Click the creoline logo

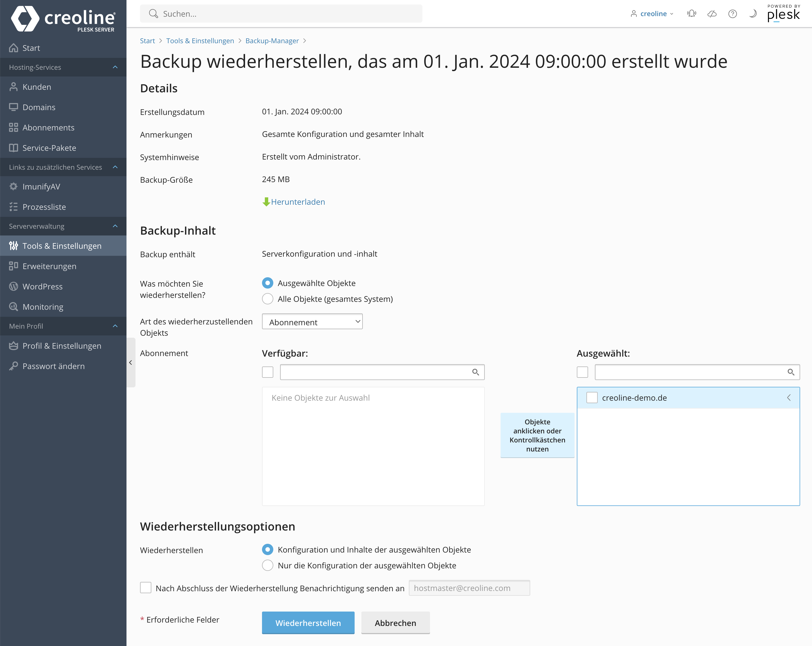63,19
